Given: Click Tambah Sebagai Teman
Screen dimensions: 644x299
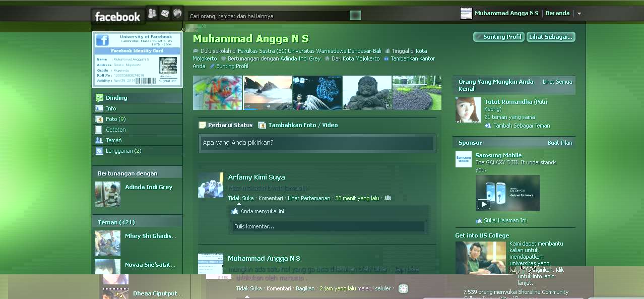Looking at the screenshot, I should (x=522, y=126).
